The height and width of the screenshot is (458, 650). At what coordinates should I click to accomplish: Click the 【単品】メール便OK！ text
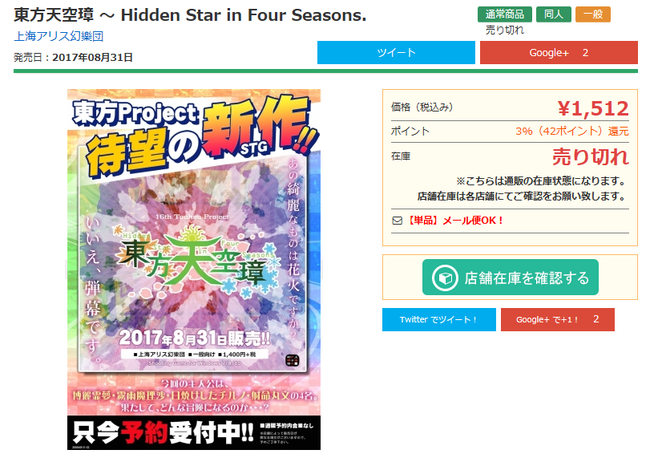click(454, 221)
